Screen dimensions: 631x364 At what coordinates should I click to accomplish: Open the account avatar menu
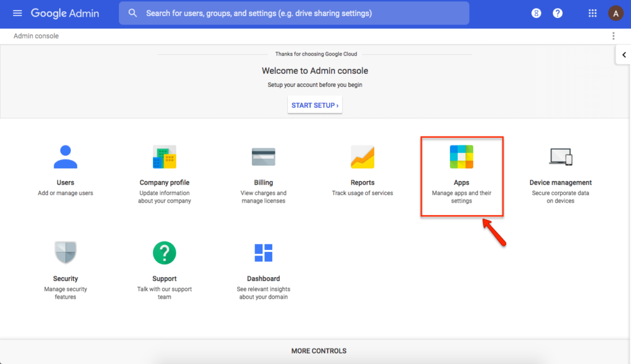616,14
